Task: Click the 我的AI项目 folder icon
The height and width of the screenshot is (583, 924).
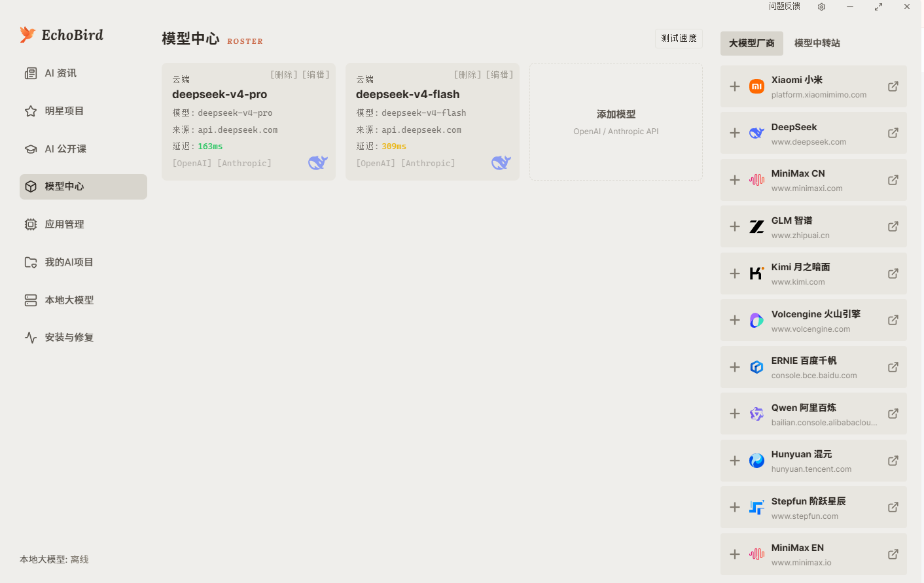Action: point(31,262)
